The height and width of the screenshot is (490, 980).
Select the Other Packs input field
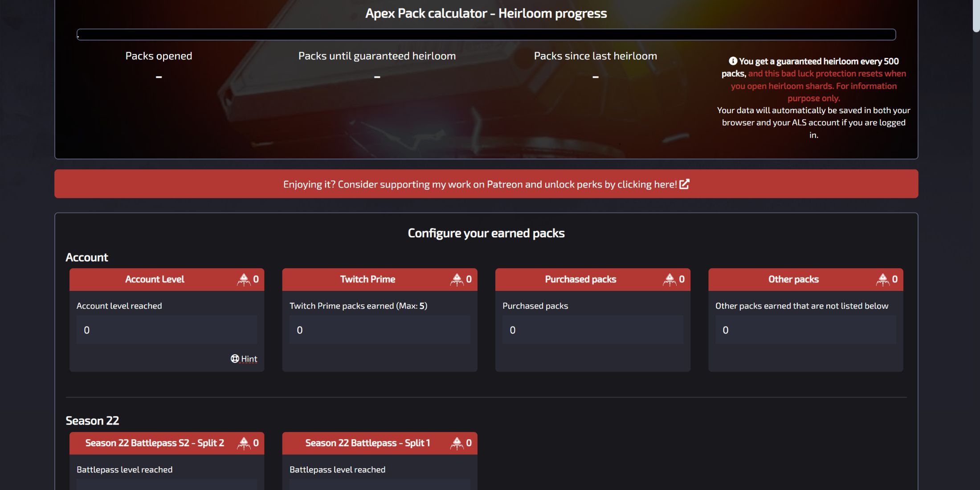click(x=806, y=329)
